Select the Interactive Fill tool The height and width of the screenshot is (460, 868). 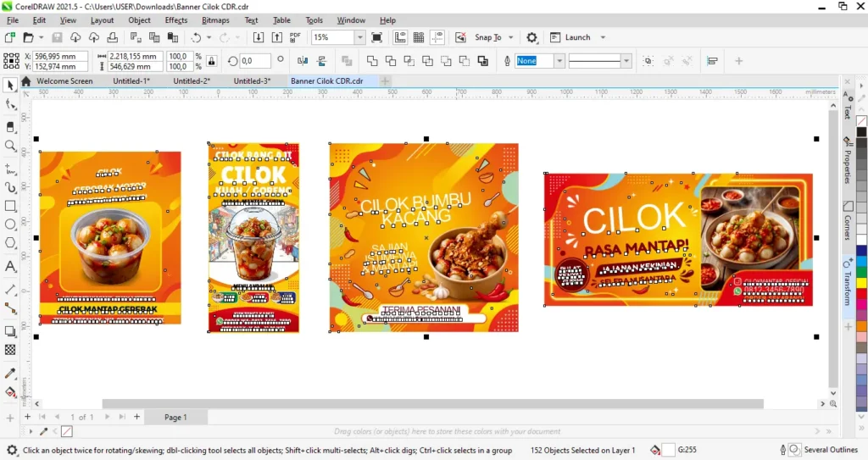tap(10, 392)
